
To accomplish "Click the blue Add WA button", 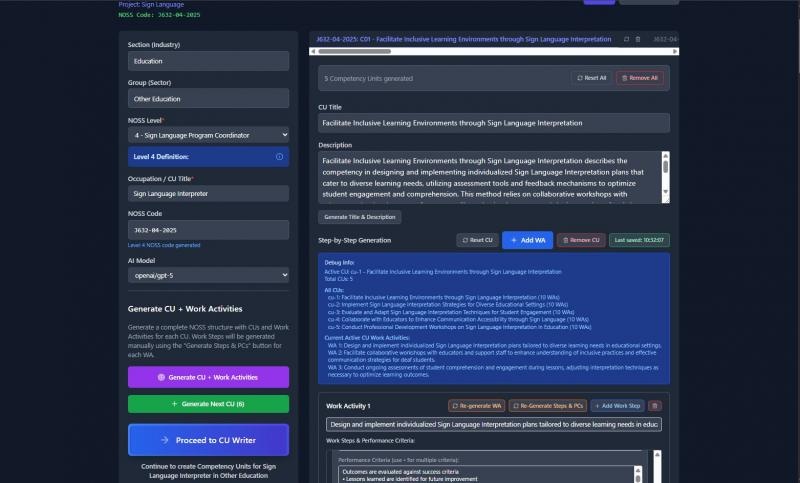I will (526, 240).
